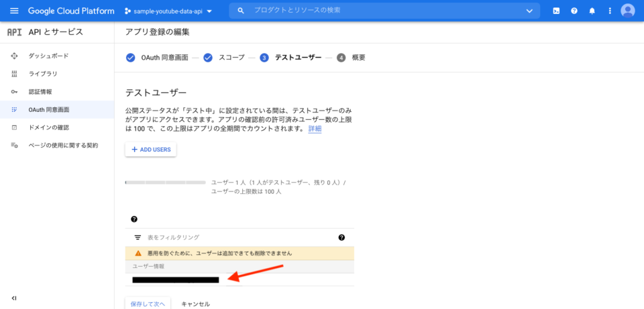Open 認証情報 in the sidebar
This screenshot has height=309, width=644.
click(57, 92)
